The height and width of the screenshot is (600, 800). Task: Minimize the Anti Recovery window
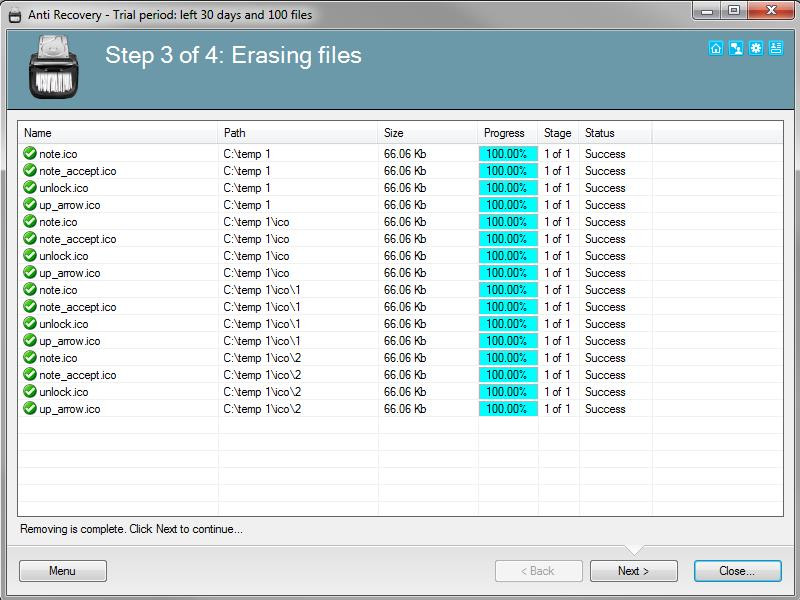(x=707, y=11)
